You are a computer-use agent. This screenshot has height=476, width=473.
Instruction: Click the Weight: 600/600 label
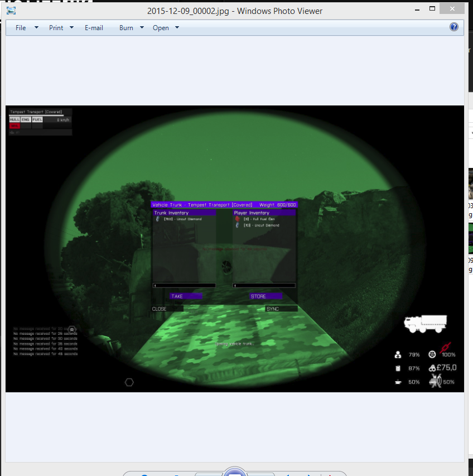coord(278,205)
